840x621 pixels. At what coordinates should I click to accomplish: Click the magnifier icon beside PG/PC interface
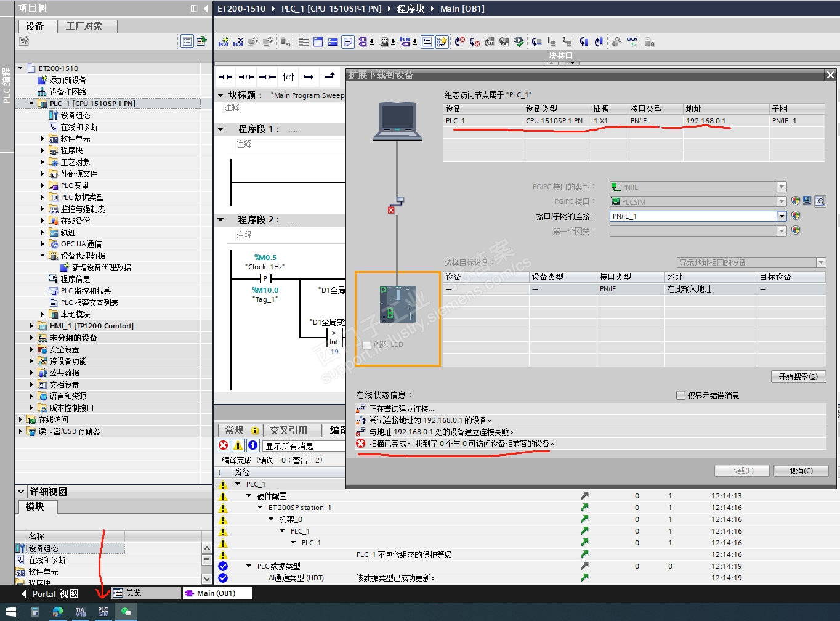click(x=820, y=201)
